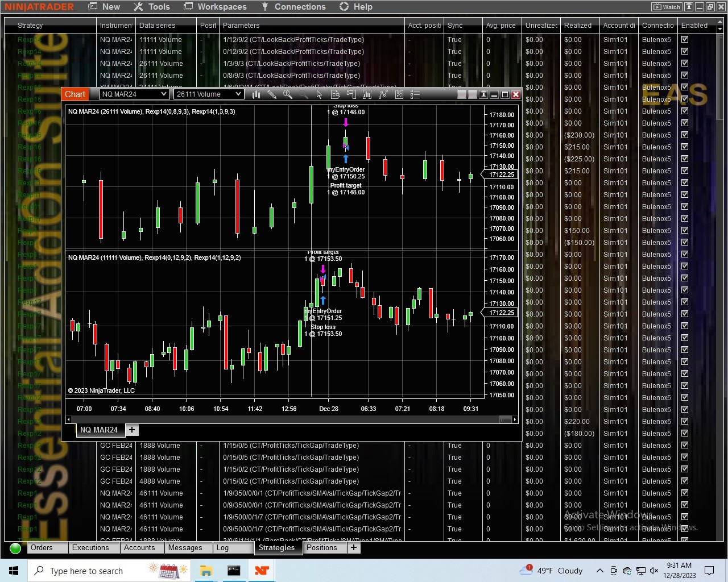Add a new chart tab next to NQ MAR24
The height and width of the screenshot is (582, 728).
(132, 430)
